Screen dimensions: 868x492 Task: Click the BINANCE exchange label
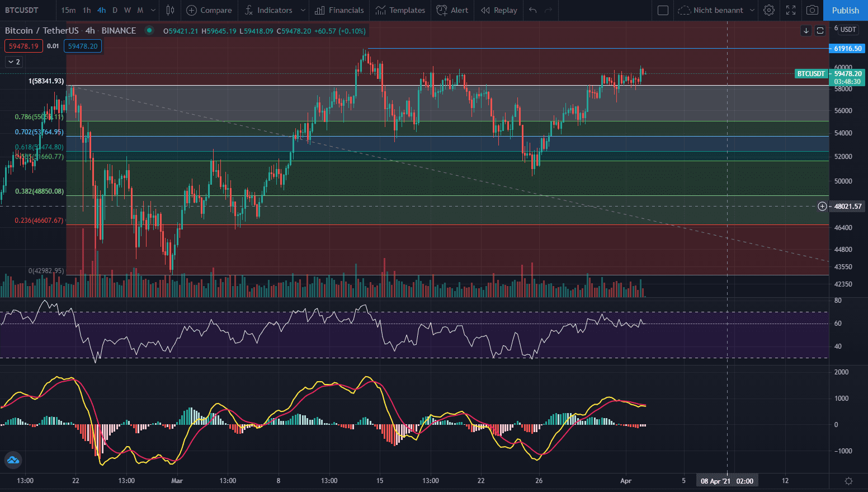click(x=119, y=30)
